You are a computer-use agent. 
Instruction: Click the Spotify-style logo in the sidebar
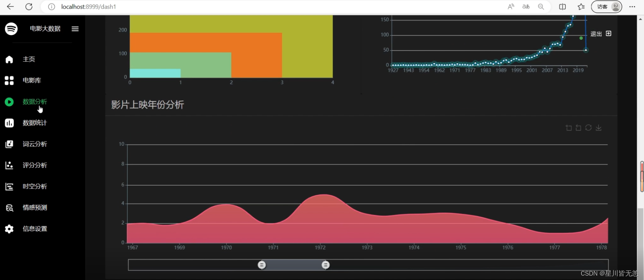[11, 29]
